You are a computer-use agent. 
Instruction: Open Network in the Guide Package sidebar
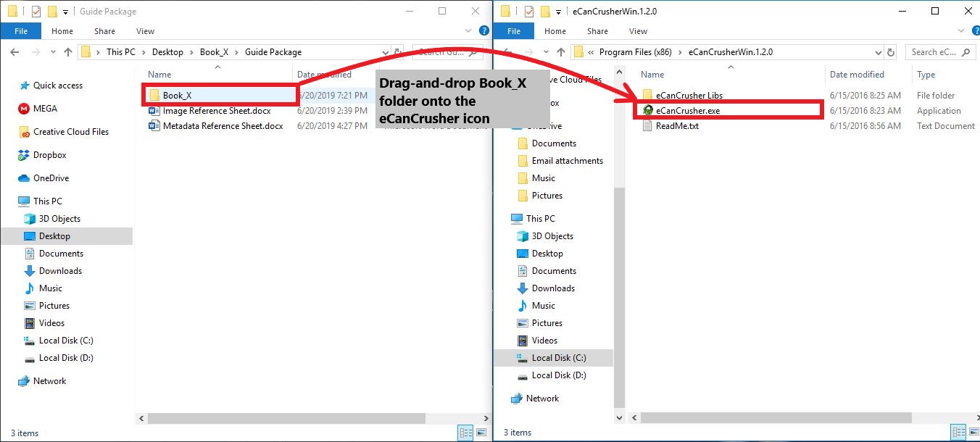pyautogui.click(x=42, y=381)
